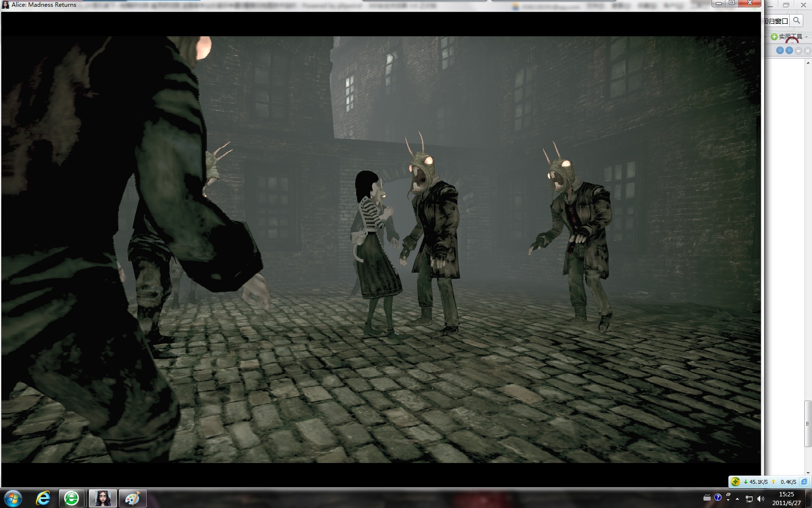Screen dimensions: 812x508
Task: Click the clock showing 15:25
Action: 786,498
